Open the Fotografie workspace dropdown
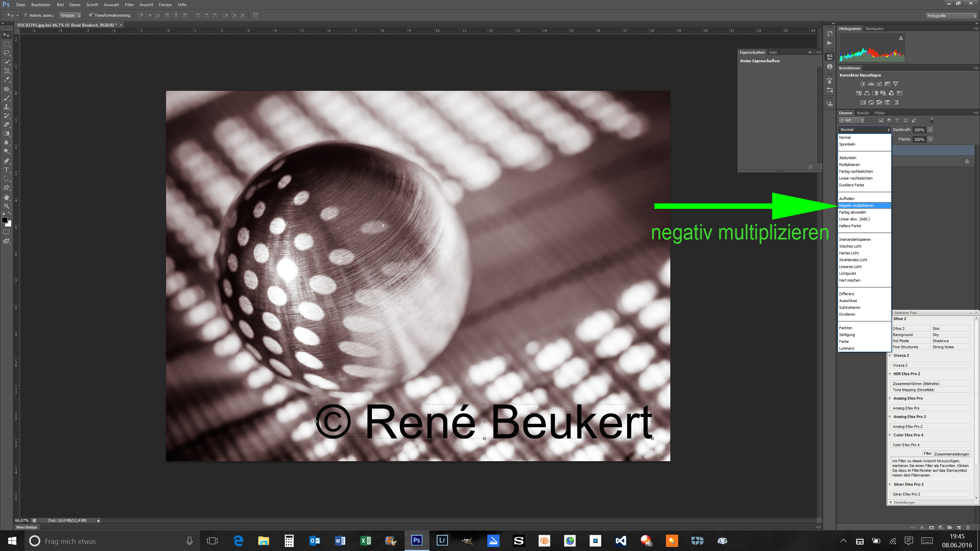 (x=951, y=16)
